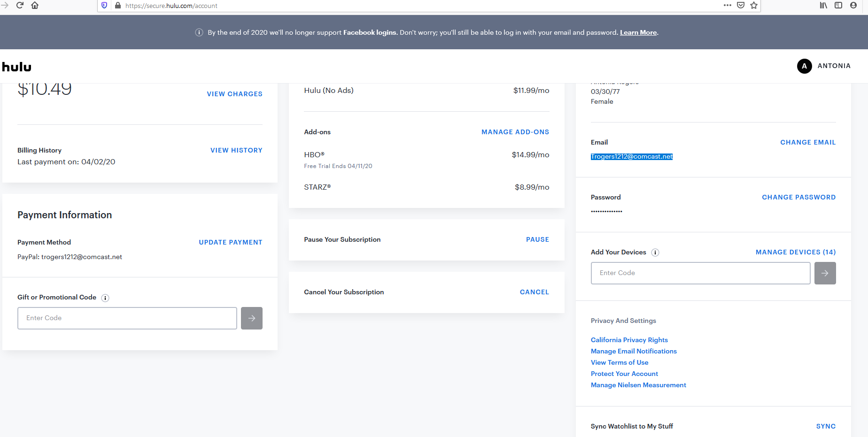Submit the device code arrow button
Image resolution: width=868 pixels, height=437 pixels.
(825, 273)
